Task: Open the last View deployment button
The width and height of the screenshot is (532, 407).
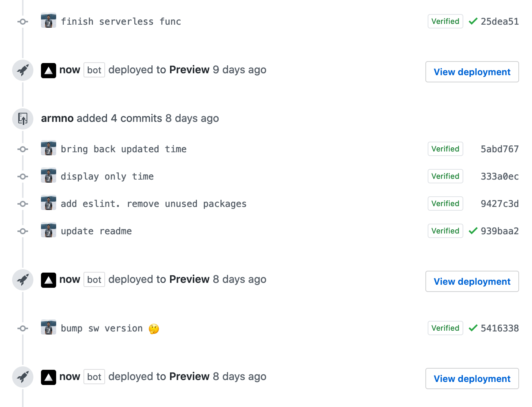Action: point(472,379)
